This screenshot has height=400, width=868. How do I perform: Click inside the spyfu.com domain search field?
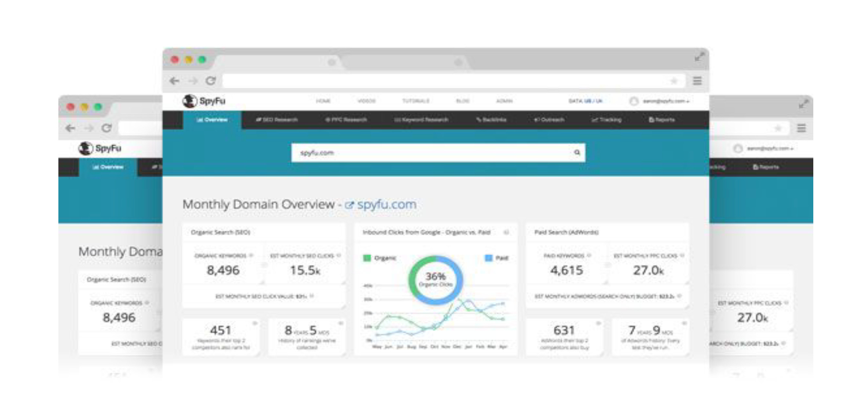click(x=438, y=152)
